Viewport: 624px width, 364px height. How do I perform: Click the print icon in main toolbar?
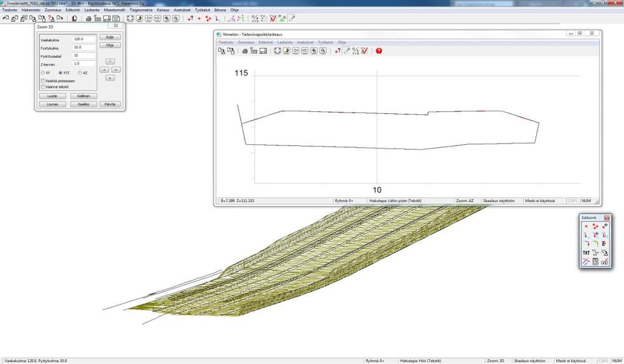pos(88,19)
